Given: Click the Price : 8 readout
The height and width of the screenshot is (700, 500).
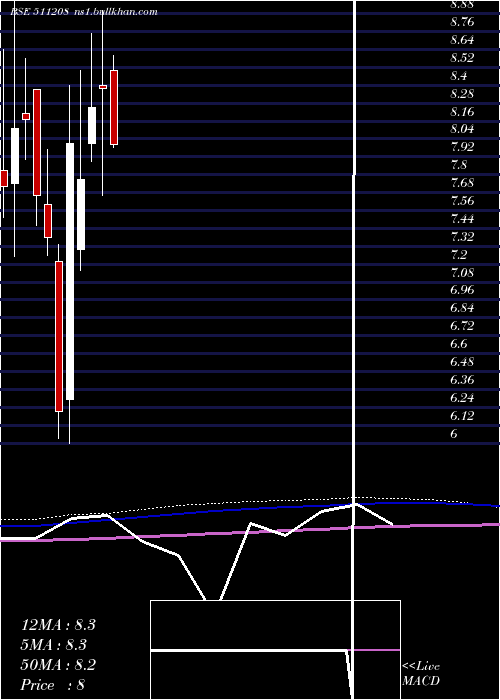Looking at the screenshot, I should 53,685.
